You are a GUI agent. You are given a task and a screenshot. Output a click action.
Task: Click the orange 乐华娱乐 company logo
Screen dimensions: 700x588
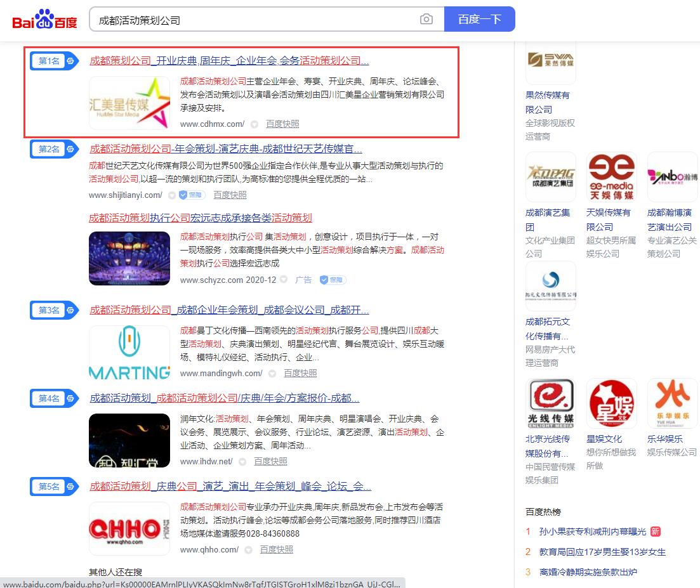[x=672, y=404]
